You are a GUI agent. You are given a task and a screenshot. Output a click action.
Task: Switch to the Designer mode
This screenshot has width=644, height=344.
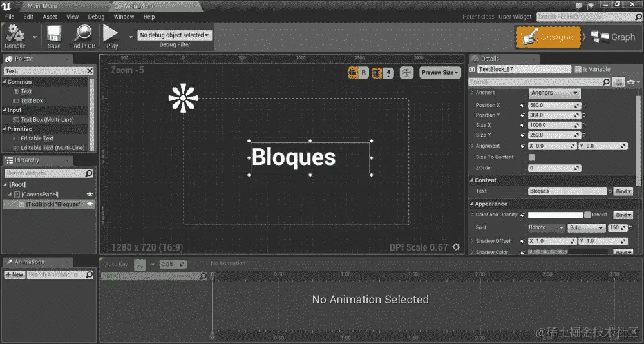[548, 37]
